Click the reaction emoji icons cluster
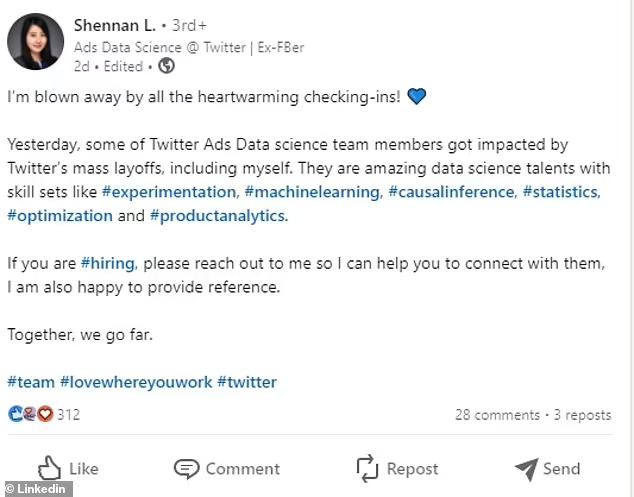 pyautogui.click(x=30, y=414)
